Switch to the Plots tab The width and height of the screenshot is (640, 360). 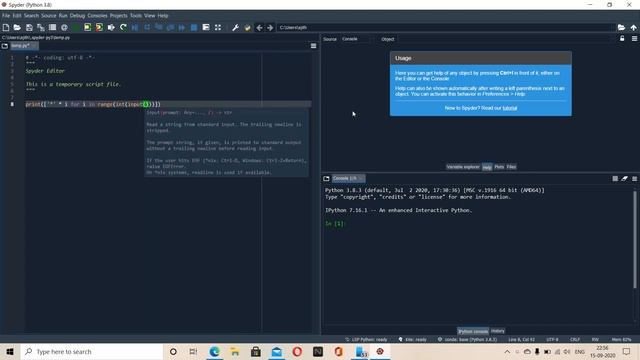point(499,167)
